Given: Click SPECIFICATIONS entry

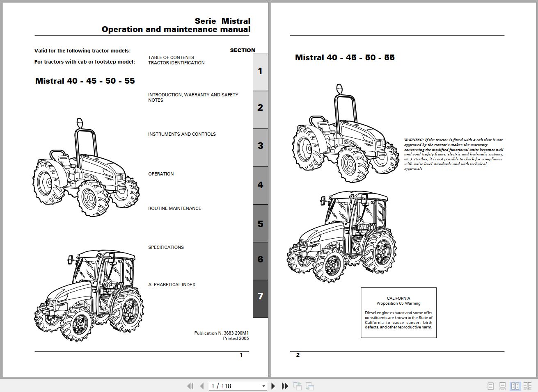Looking at the screenshot, I should pos(166,247).
